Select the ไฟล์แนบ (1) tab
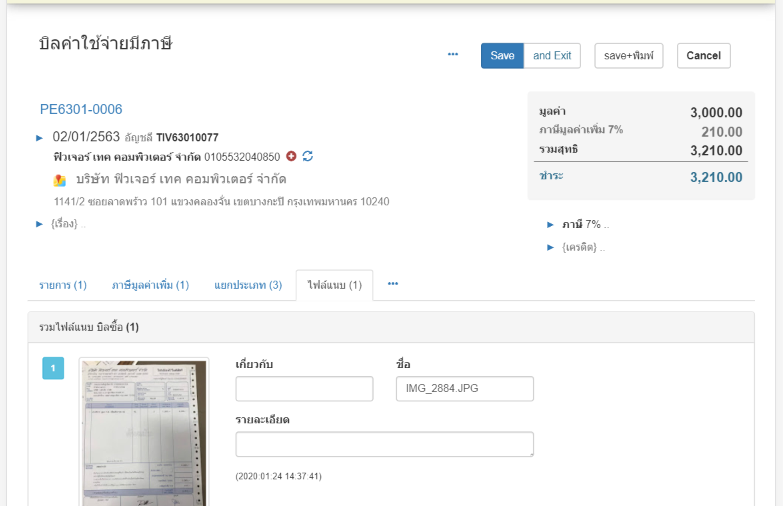 tap(335, 286)
